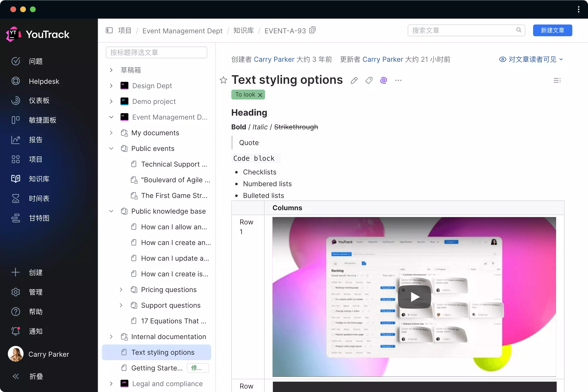Expand the Public knowledge base section
The image size is (588, 392).
(111, 211)
